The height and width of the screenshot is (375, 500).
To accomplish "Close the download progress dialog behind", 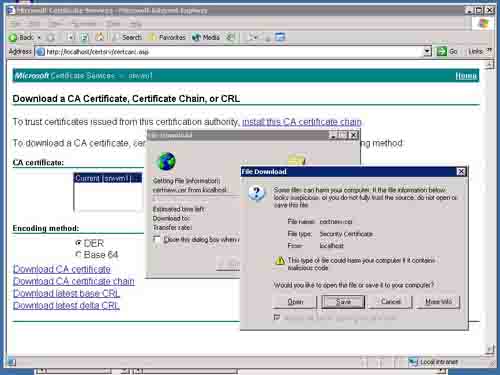I will tap(353, 135).
